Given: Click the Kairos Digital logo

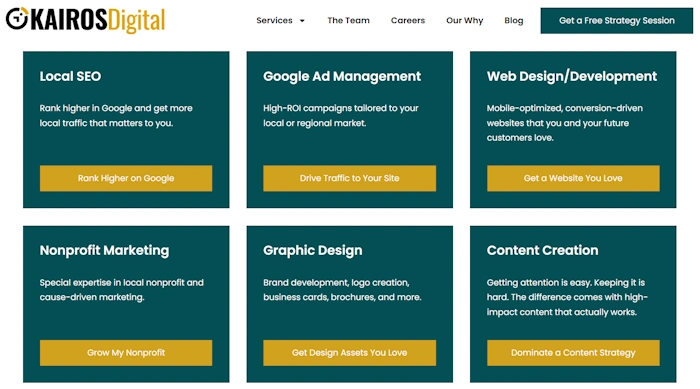Looking at the screenshot, I should [85, 20].
